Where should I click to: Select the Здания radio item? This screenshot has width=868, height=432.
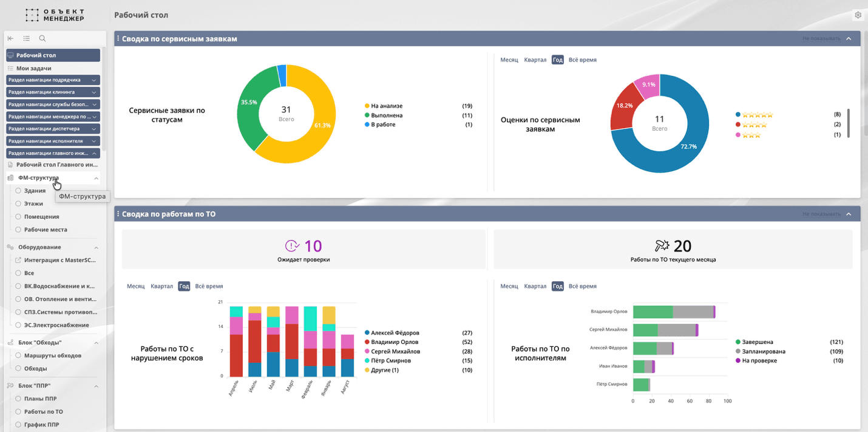[x=18, y=191]
